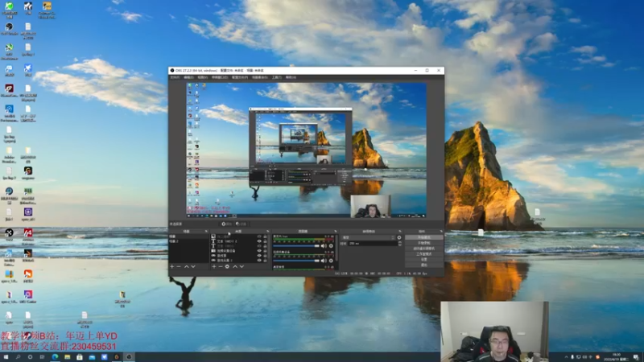Image resolution: width=644 pixels, height=362 pixels.
Task: Lock the image source in first row
Action: coord(265,237)
